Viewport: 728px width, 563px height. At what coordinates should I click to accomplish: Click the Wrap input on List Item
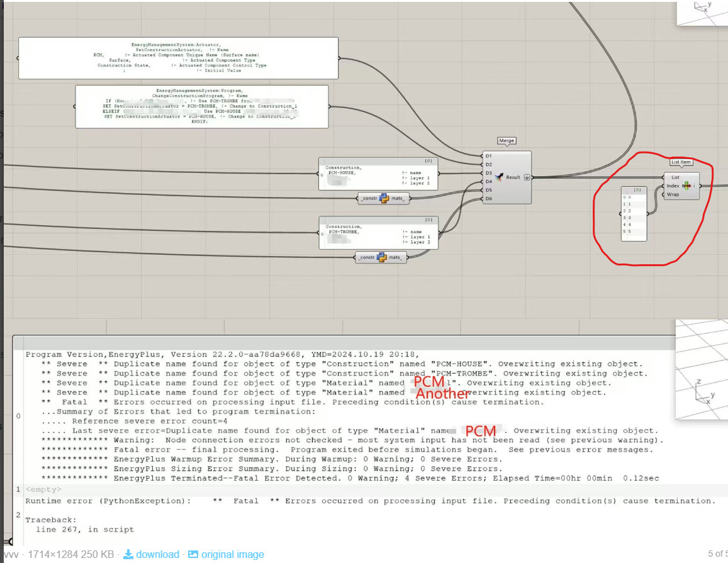(x=673, y=194)
